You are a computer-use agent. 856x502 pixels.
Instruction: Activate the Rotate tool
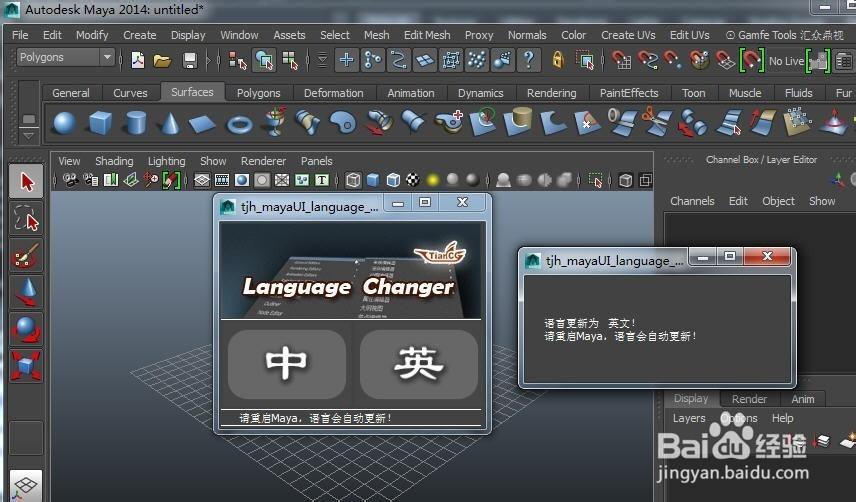pos(26,328)
